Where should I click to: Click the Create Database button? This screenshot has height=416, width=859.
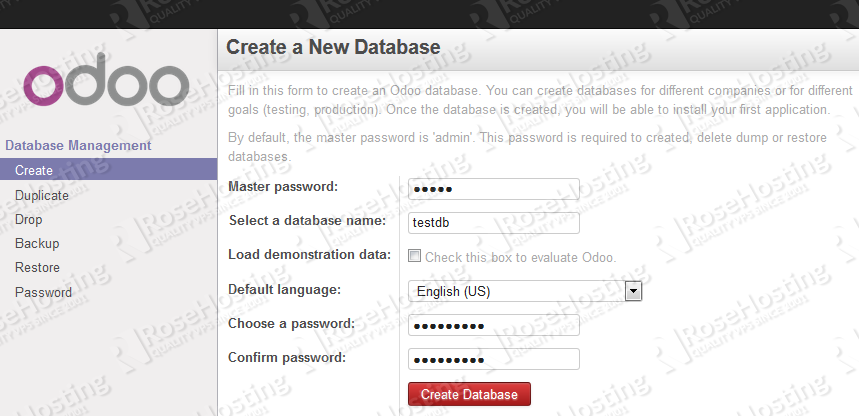[x=469, y=394]
